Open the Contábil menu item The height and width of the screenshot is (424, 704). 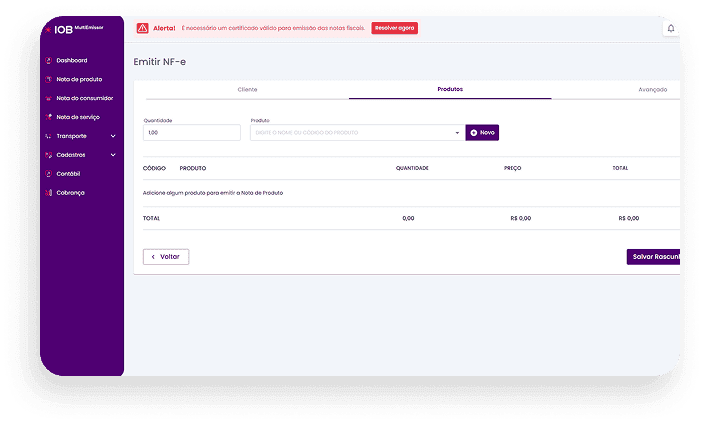point(68,173)
